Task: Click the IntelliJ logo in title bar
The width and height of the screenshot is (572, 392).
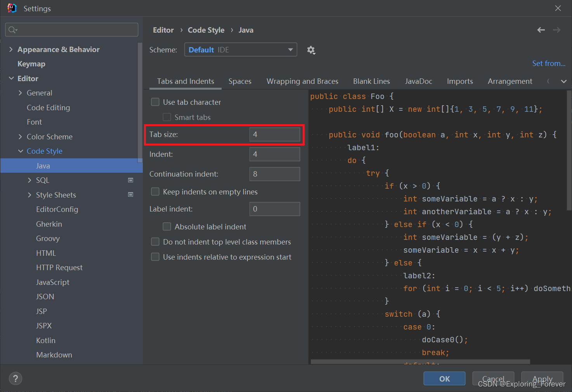Action: click(x=12, y=8)
